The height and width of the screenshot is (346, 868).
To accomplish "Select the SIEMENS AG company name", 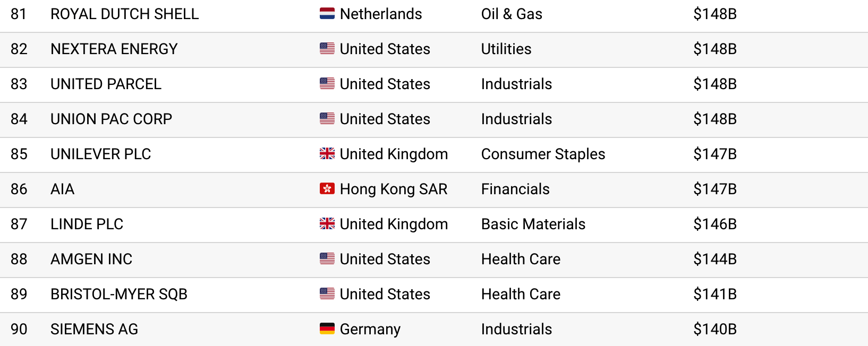I will pyautogui.click(x=94, y=329).
